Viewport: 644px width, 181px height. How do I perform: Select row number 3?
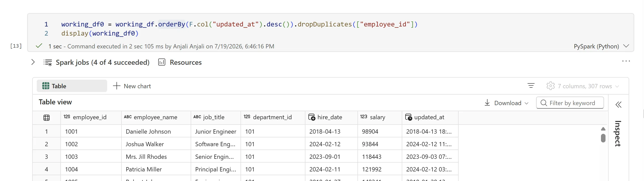47,157
